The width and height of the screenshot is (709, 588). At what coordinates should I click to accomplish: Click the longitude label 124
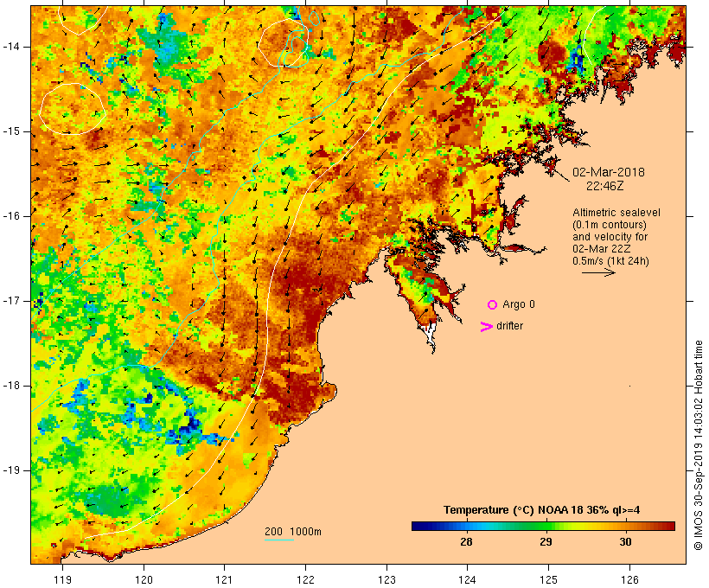coord(467,580)
